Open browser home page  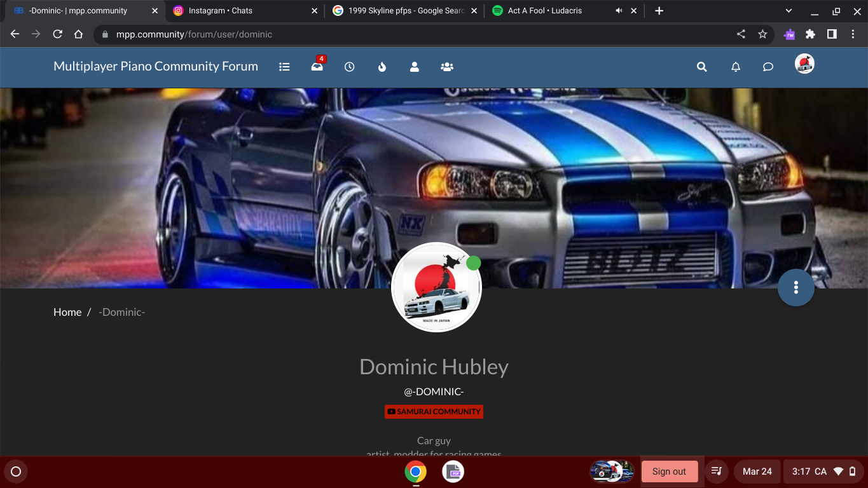pos(78,34)
